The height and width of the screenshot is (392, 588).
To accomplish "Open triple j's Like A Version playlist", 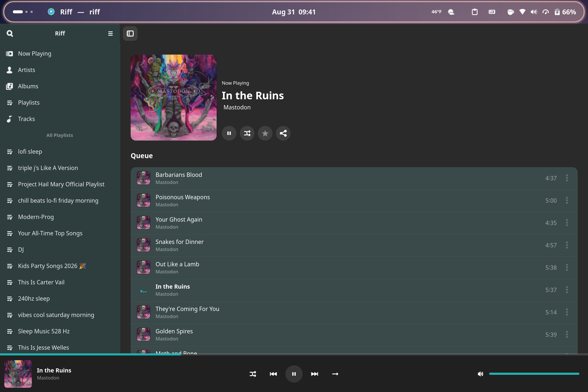I will click(x=60, y=168).
